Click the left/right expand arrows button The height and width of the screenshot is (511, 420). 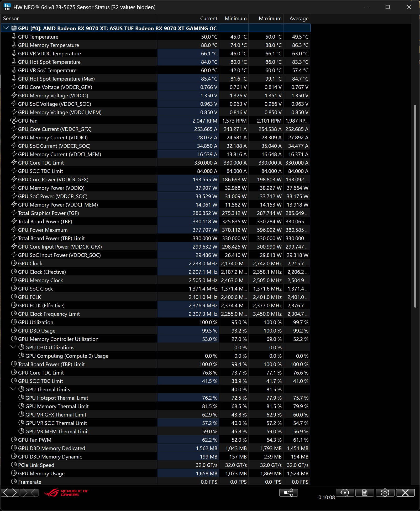(10, 493)
